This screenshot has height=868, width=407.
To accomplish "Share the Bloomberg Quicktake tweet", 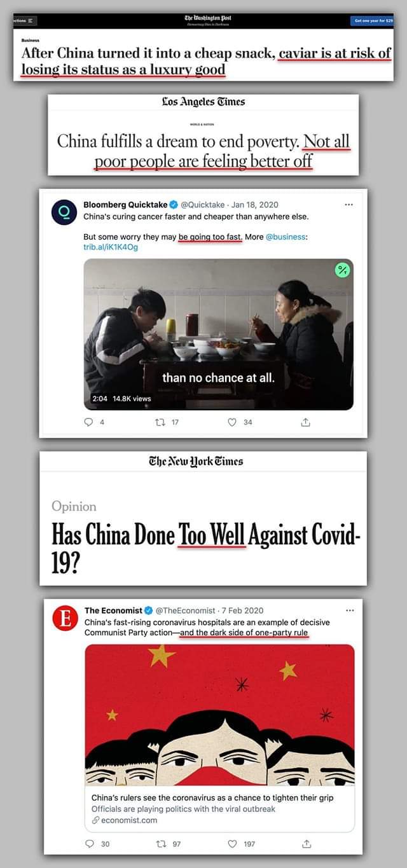I will pyautogui.click(x=305, y=422).
